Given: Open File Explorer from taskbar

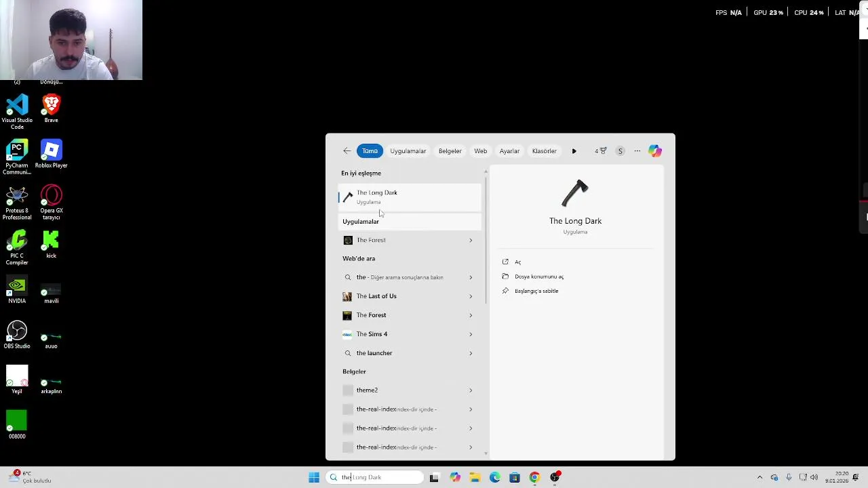Looking at the screenshot, I should 475,477.
